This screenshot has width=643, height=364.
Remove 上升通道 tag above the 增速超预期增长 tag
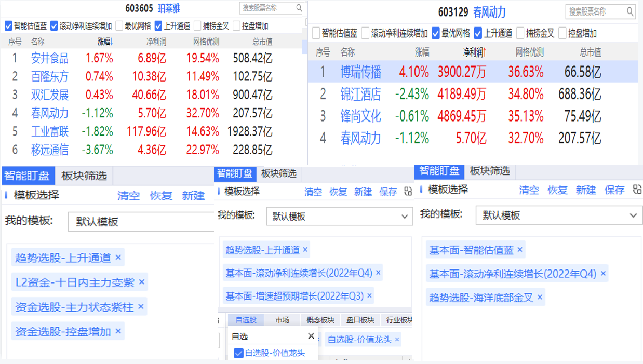305,250
